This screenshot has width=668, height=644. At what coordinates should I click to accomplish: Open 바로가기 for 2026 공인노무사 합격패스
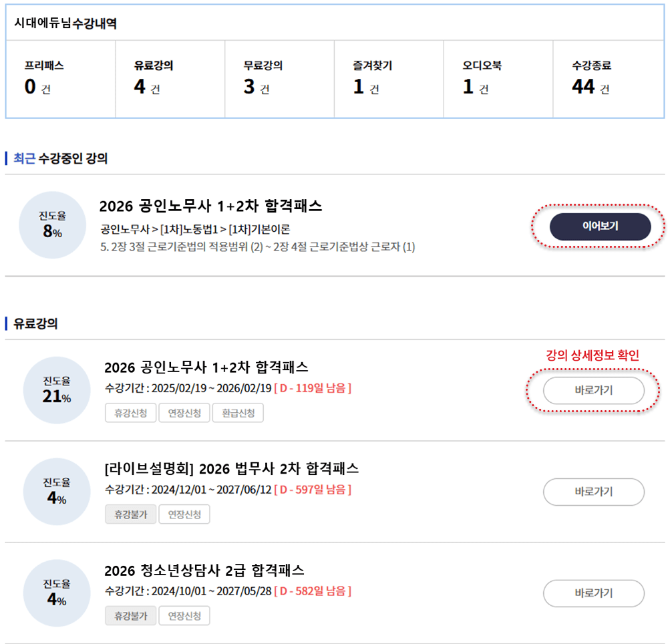[594, 390]
